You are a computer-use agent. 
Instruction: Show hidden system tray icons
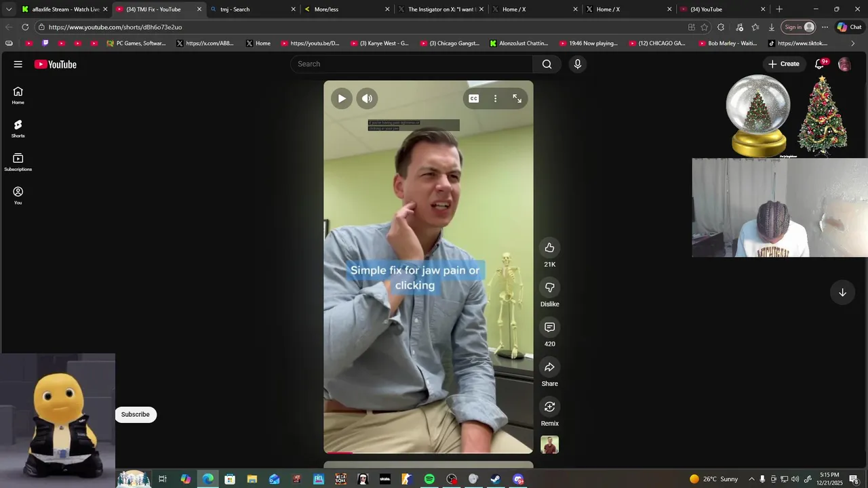tap(751, 479)
